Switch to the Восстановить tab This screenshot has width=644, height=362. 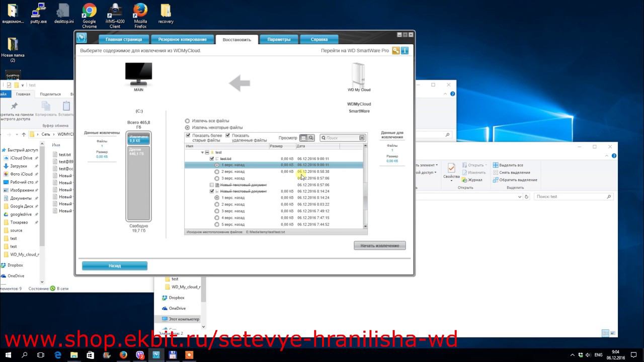236,39
